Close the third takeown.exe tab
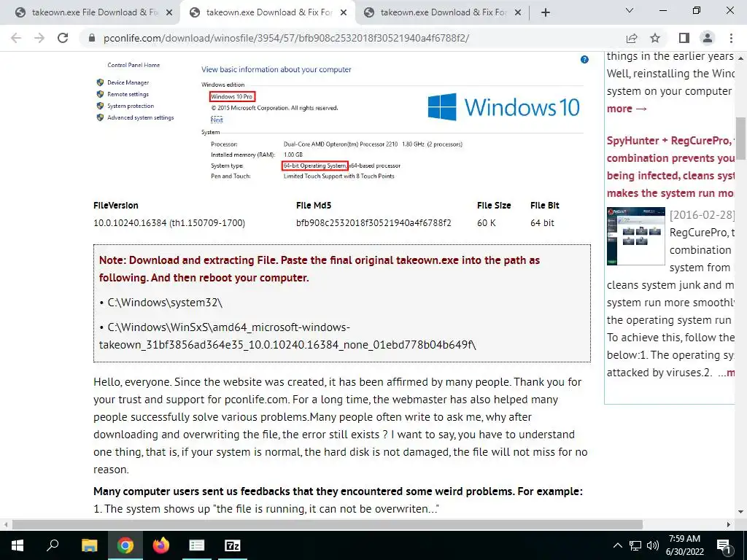The width and height of the screenshot is (747, 560). tap(518, 13)
